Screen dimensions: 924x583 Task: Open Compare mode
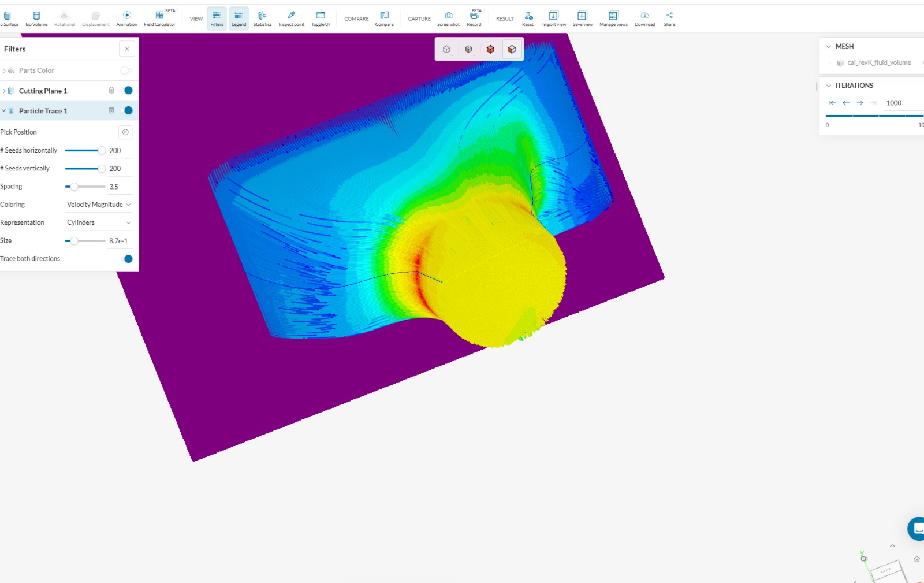pos(384,18)
